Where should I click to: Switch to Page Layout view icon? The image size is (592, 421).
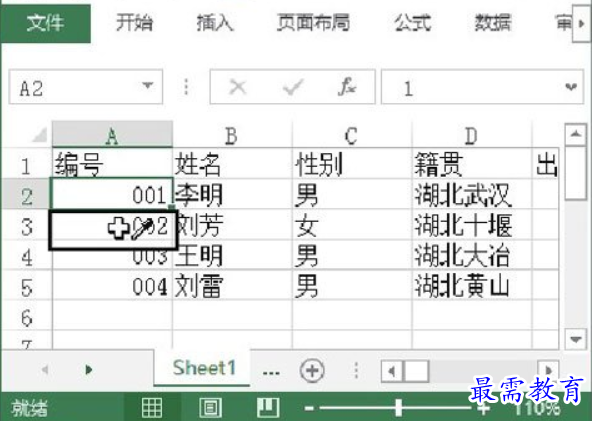click(x=210, y=407)
